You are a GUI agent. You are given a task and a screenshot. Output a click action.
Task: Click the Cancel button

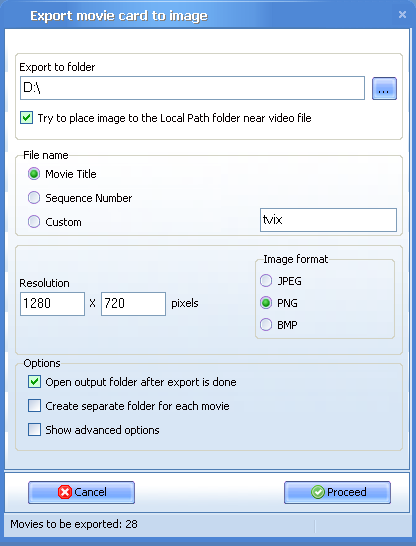point(81,492)
